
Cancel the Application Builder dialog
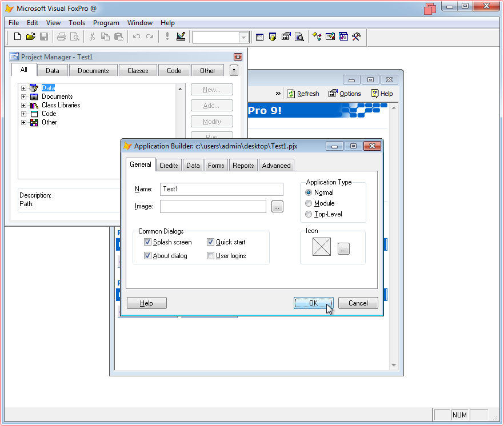coord(358,303)
